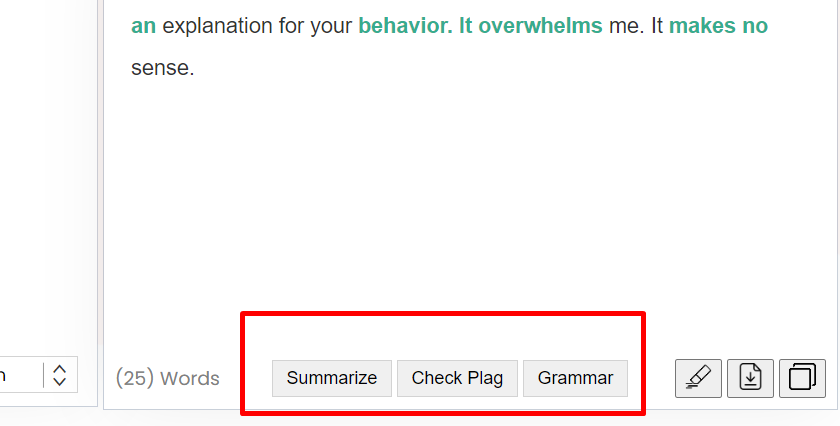
Task: Click the (25) Words counter
Action: [168, 378]
